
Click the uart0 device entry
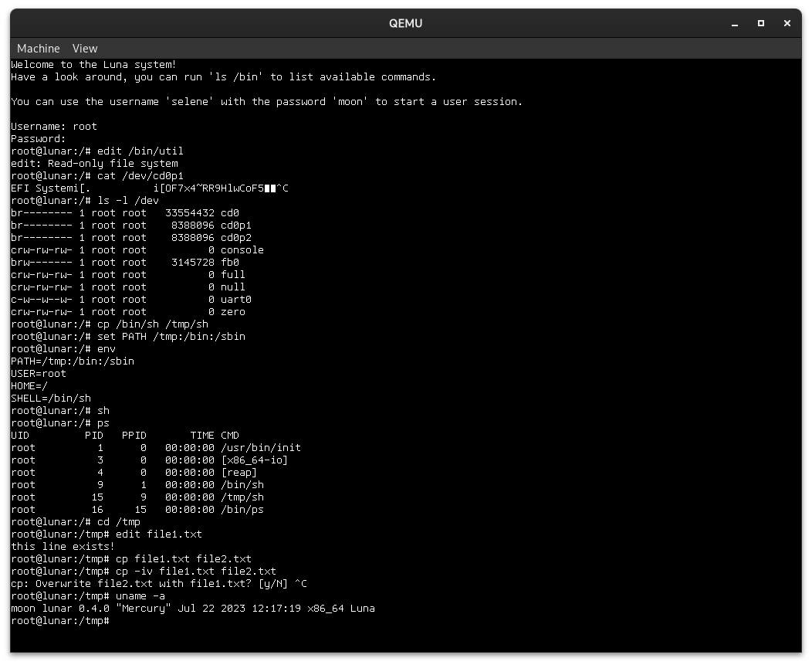[x=236, y=300]
